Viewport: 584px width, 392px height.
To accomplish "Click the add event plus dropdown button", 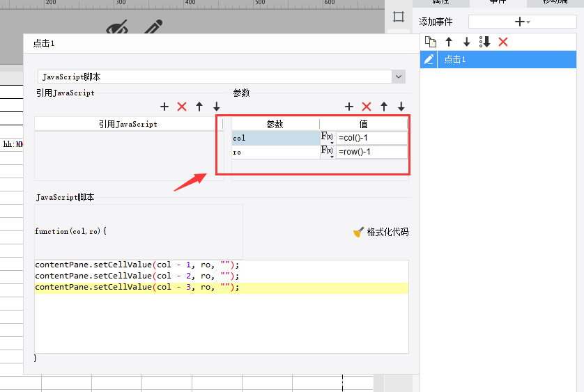I will pos(522,22).
